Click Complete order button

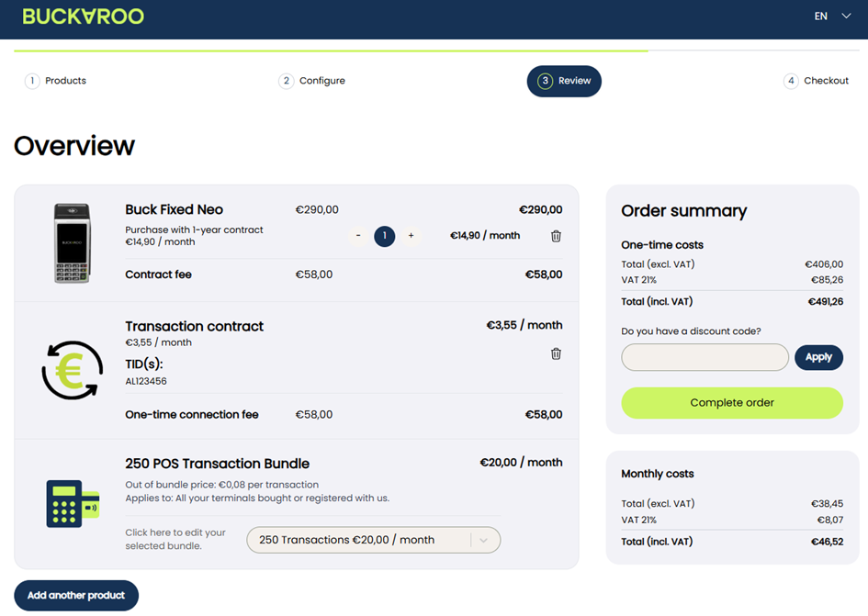pyautogui.click(x=732, y=402)
